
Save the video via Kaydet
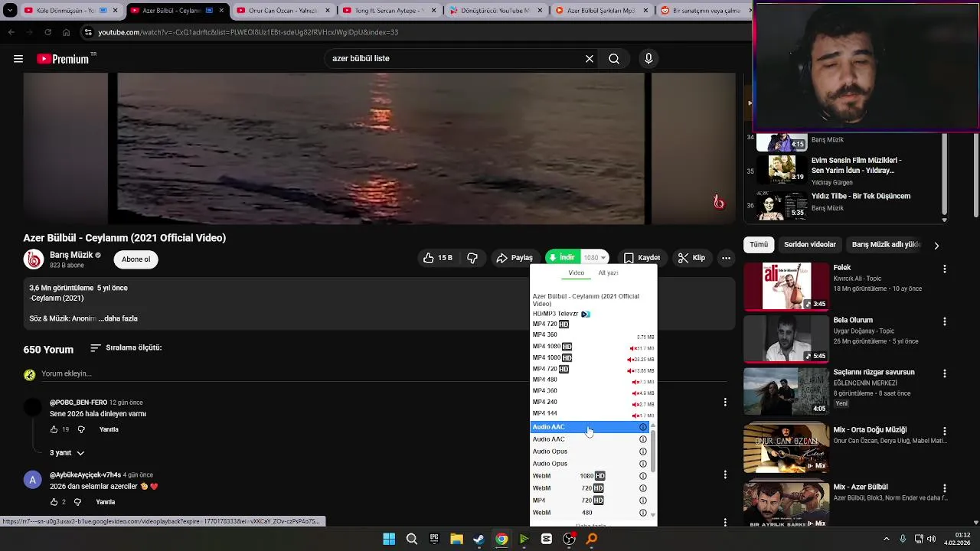pos(642,259)
